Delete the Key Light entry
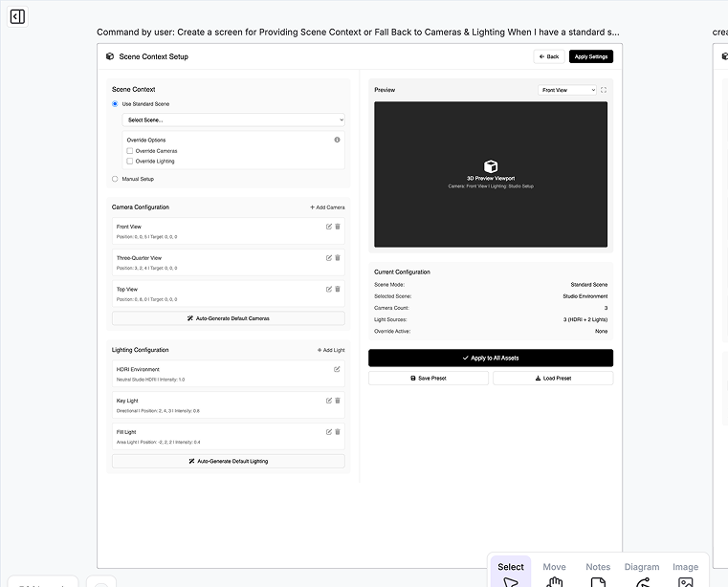This screenshot has height=587, width=728. (338, 401)
